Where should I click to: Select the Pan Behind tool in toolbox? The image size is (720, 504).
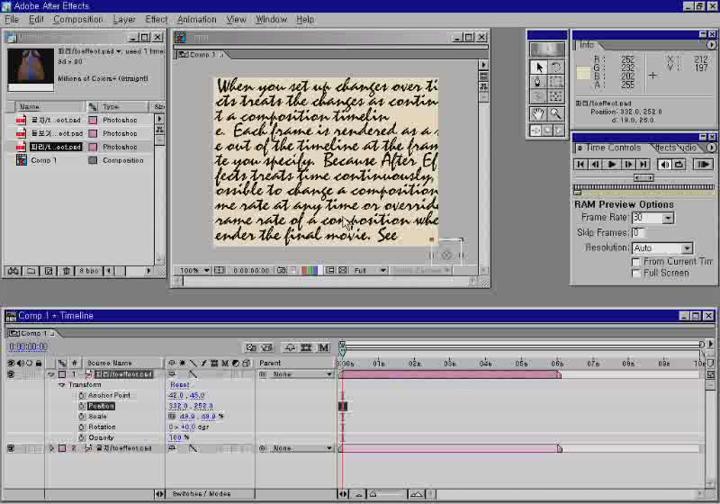556,97
